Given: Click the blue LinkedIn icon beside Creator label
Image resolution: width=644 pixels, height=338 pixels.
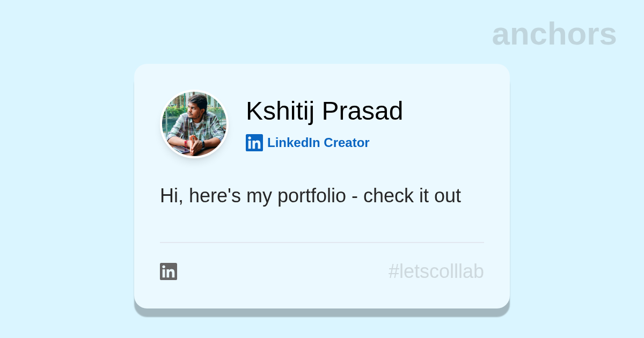Looking at the screenshot, I should (x=254, y=143).
